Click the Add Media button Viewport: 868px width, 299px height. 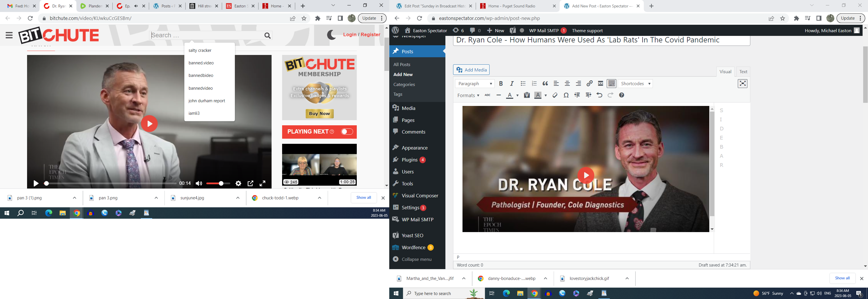471,70
